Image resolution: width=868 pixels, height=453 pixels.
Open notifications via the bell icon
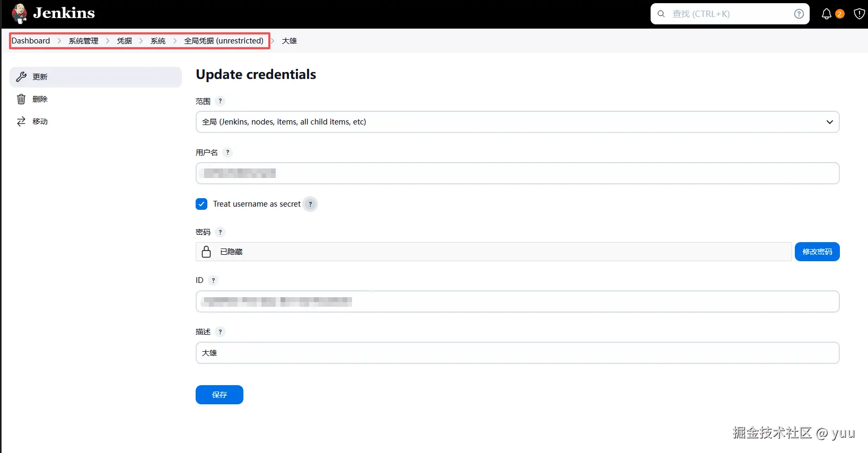click(826, 14)
